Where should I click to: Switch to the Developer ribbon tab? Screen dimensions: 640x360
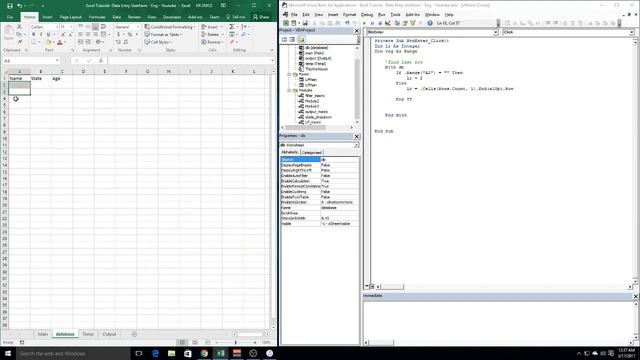coord(172,17)
